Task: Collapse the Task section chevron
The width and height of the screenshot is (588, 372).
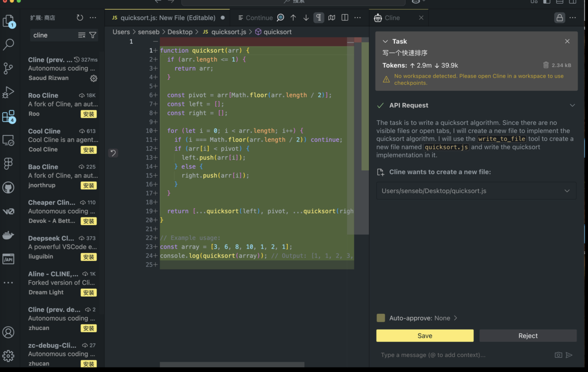Action: (385, 41)
